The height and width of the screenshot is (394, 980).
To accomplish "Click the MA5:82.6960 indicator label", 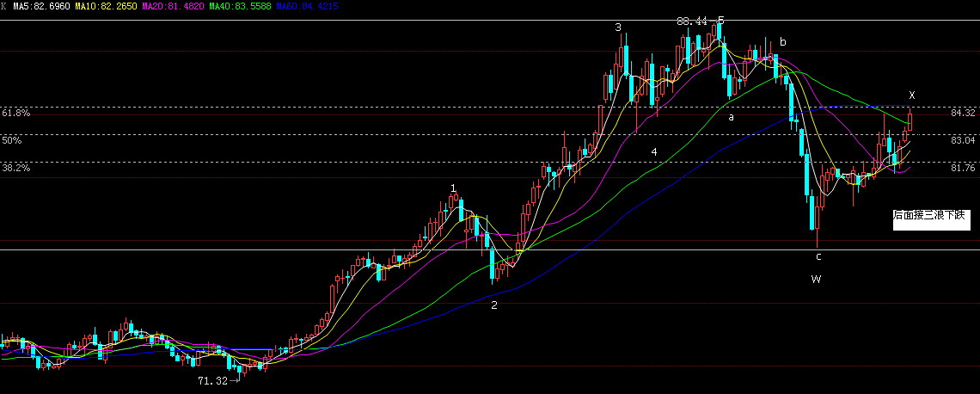I will point(40,6).
